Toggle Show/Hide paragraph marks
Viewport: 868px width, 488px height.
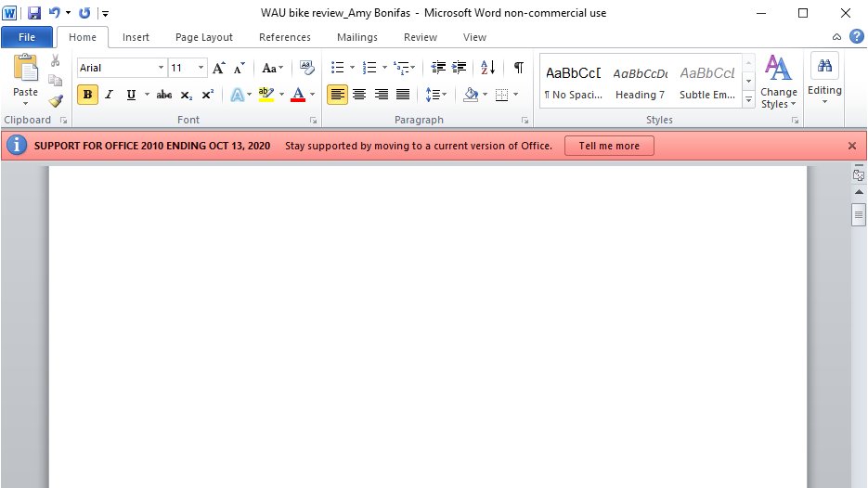click(x=518, y=68)
